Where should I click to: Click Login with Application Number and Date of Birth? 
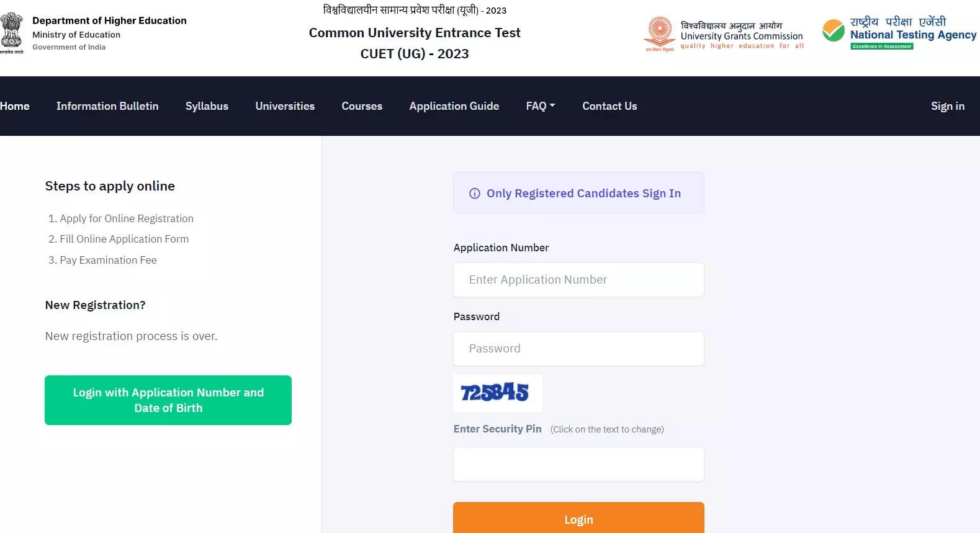coord(168,400)
